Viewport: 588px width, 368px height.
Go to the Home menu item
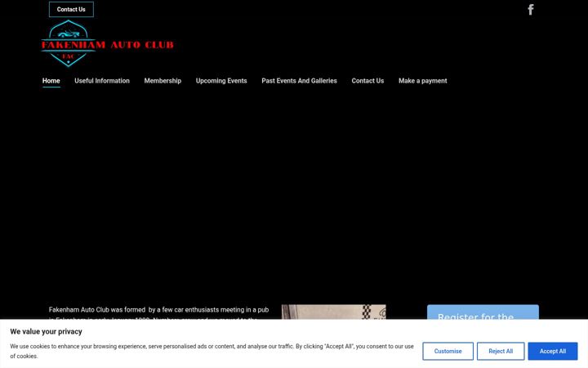point(51,81)
